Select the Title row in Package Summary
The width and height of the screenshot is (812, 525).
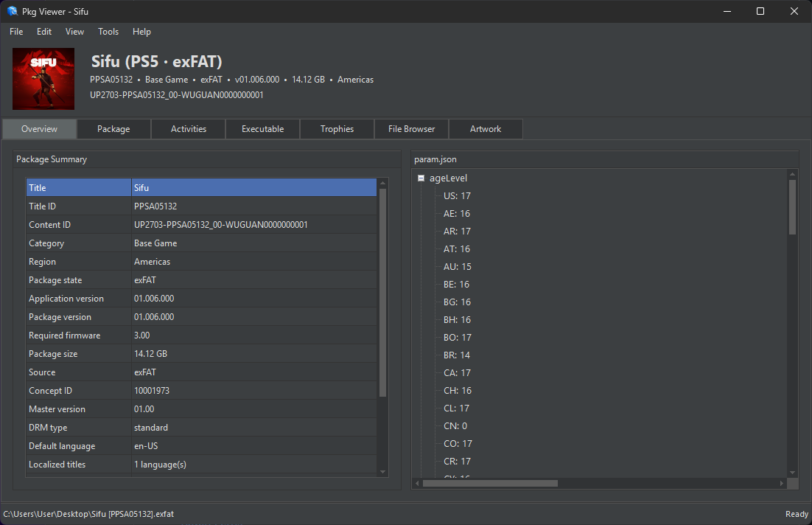tap(201, 187)
